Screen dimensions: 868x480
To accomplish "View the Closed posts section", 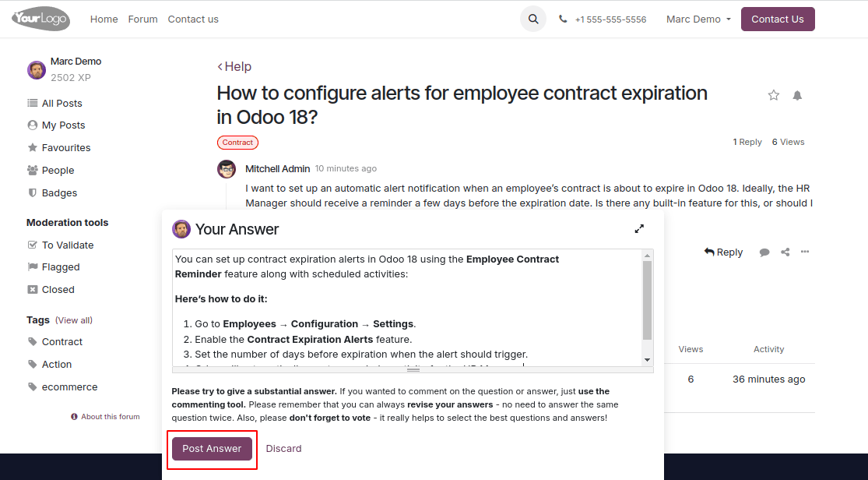I will point(33,289).
